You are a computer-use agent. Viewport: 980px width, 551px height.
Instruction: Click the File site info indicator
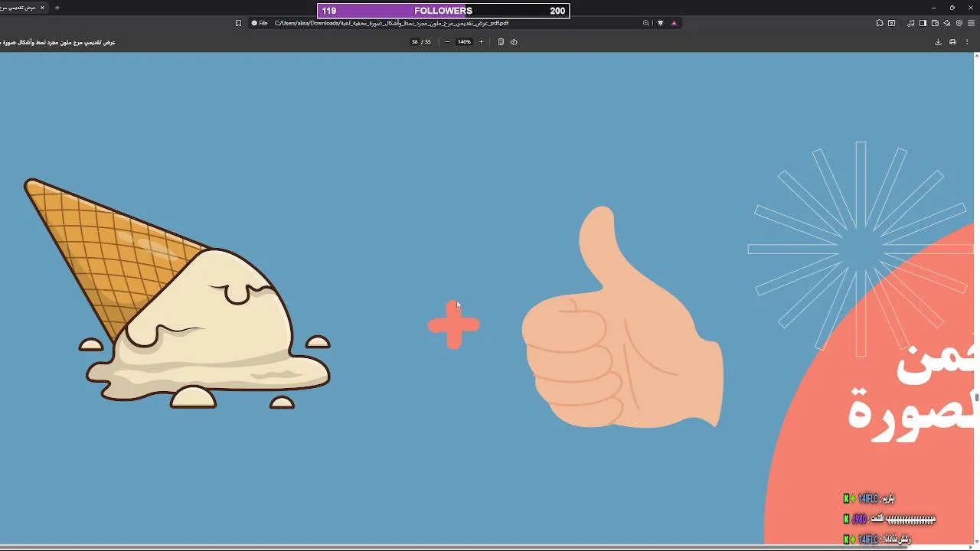pos(260,23)
